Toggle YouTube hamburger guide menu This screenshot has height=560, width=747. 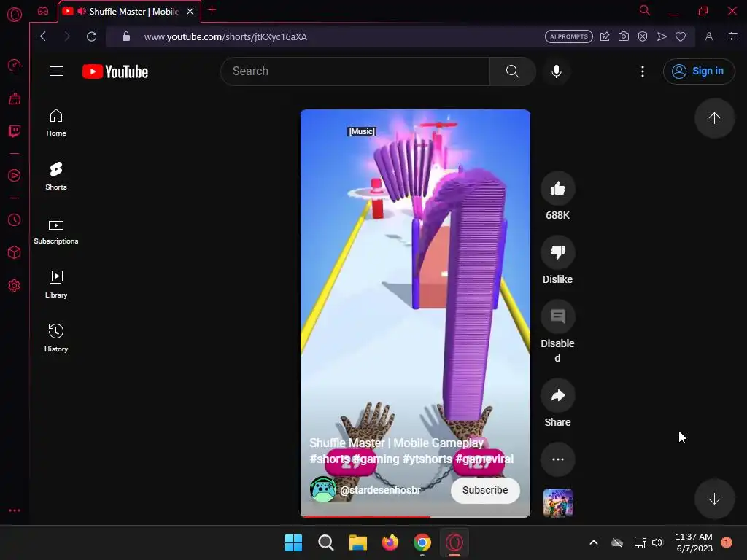(x=56, y=71)
